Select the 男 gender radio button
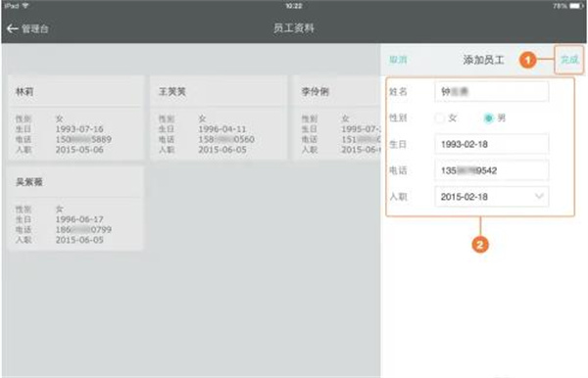The width and height of the screenshot is (588, 378). point(488,118)
